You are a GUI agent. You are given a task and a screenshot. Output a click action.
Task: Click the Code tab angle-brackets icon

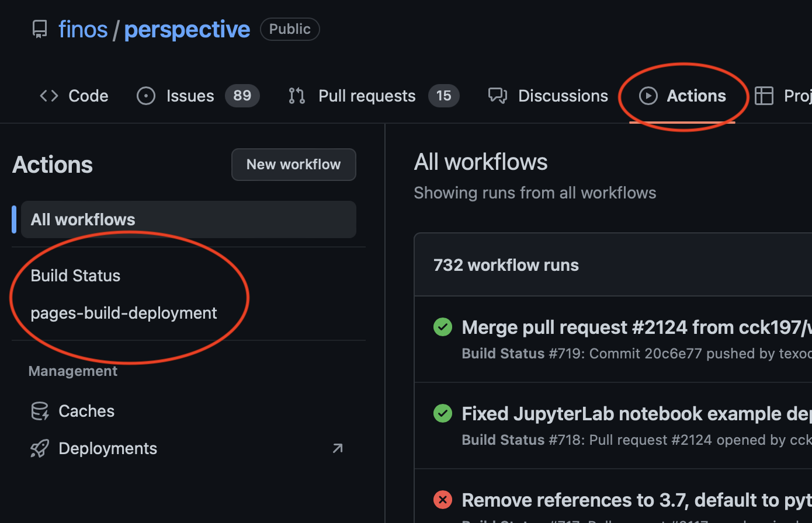49,96
